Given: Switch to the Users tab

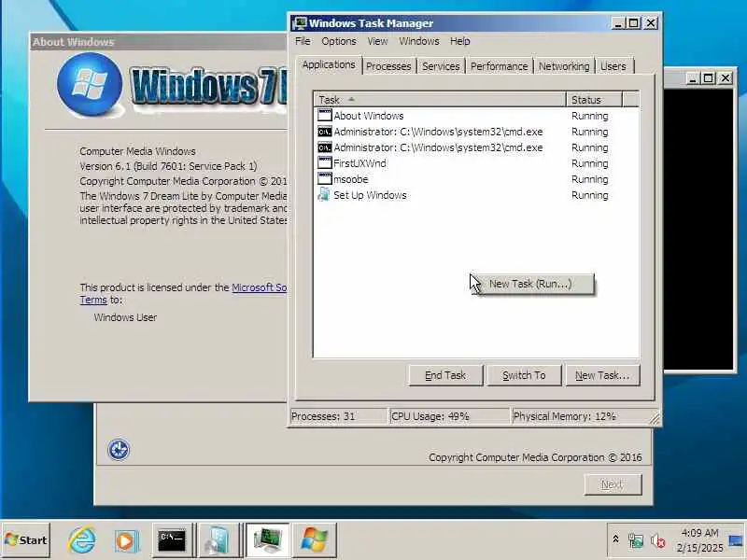Looking at the screenshot, I should pyautogui.click(x=613, y=66).
